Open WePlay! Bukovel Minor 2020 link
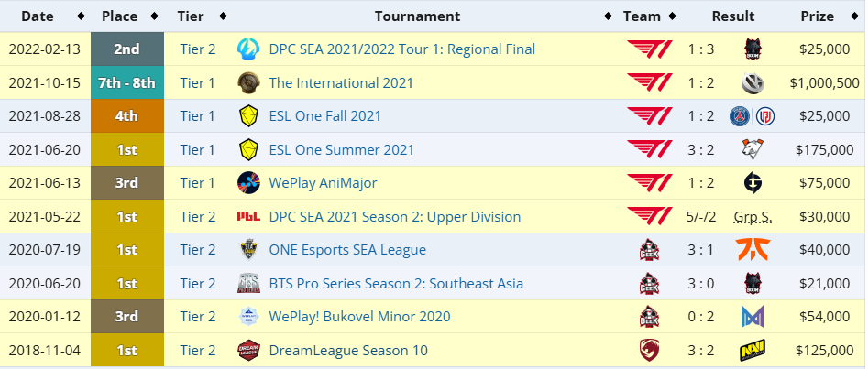This screenshot has height=369, width=868. coord(360,317)
